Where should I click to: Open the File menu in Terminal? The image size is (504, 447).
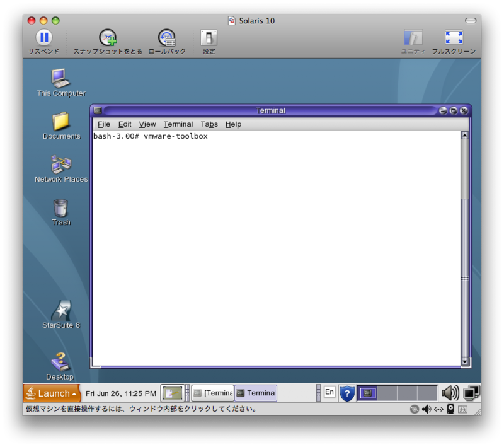tap(104, 124)
